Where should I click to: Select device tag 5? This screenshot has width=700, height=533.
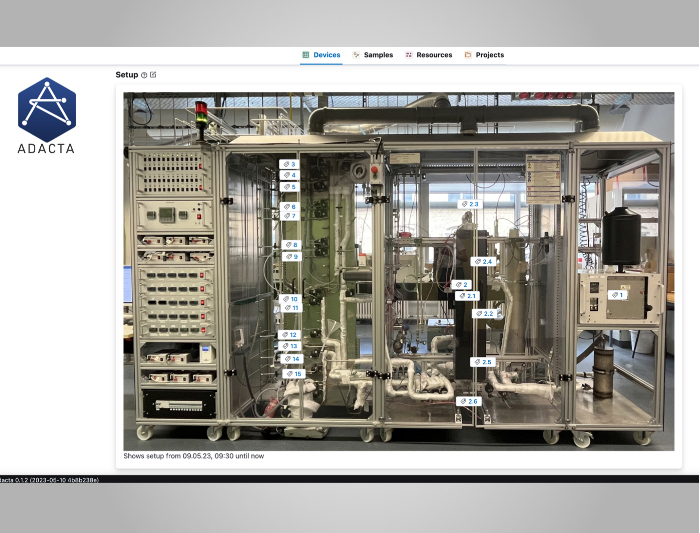click(x=289, y=187)
